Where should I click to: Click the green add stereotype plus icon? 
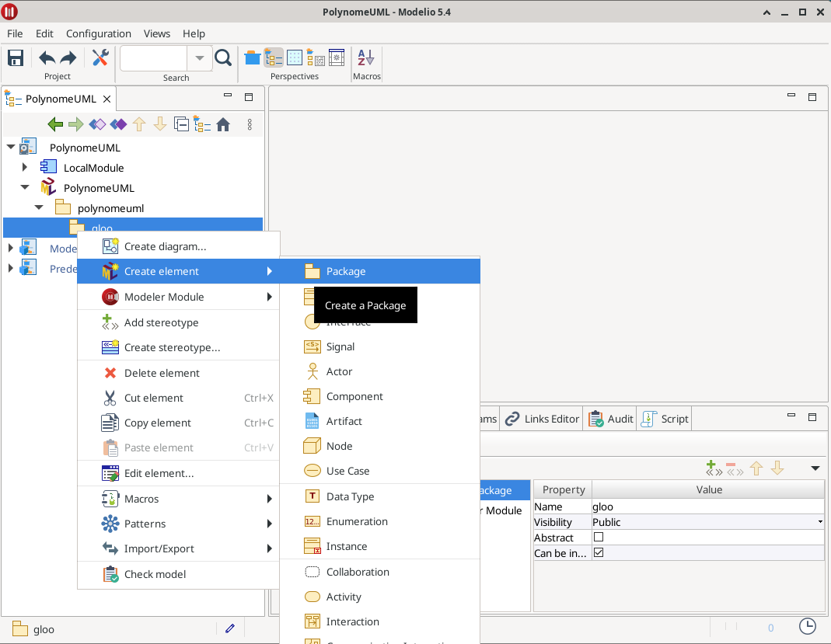[714, 468]
